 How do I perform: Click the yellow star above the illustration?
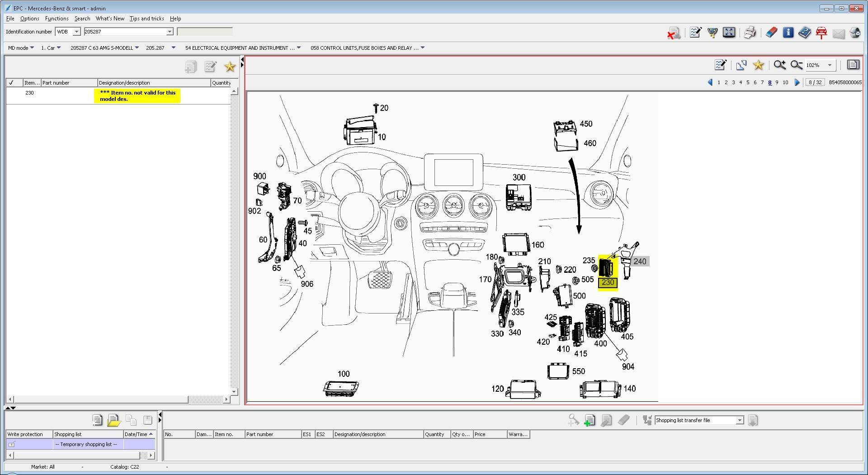758,65
